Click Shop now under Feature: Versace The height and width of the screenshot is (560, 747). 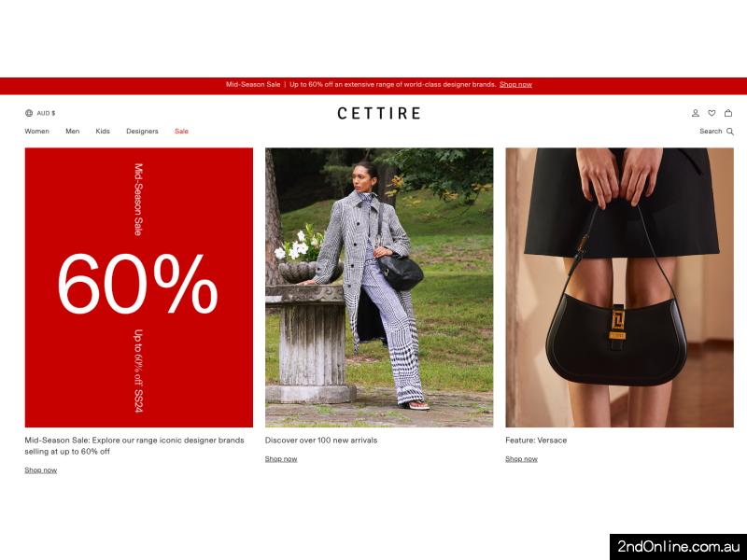521,459
